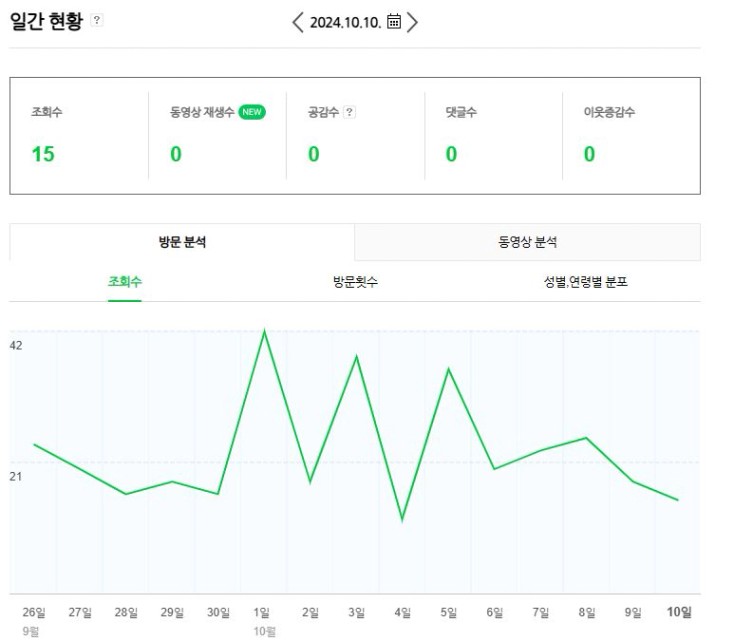734x641 pixels.
Task: Click the 2024.10.10. date text
Action: [345, 22]
